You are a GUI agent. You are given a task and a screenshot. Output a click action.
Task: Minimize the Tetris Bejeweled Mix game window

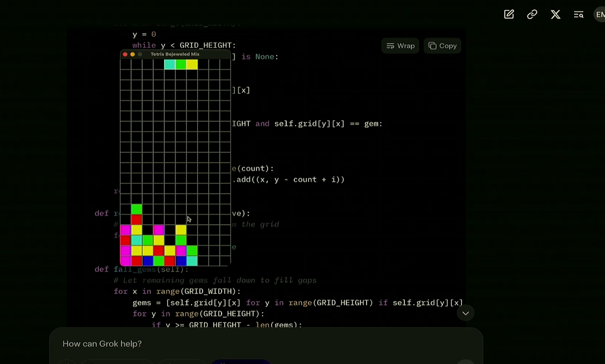click(132, 54)
